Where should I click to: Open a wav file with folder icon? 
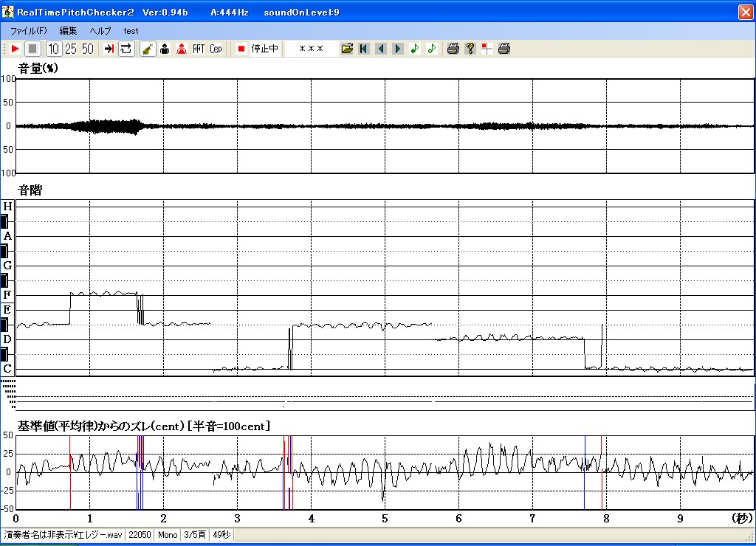(347, 49)
